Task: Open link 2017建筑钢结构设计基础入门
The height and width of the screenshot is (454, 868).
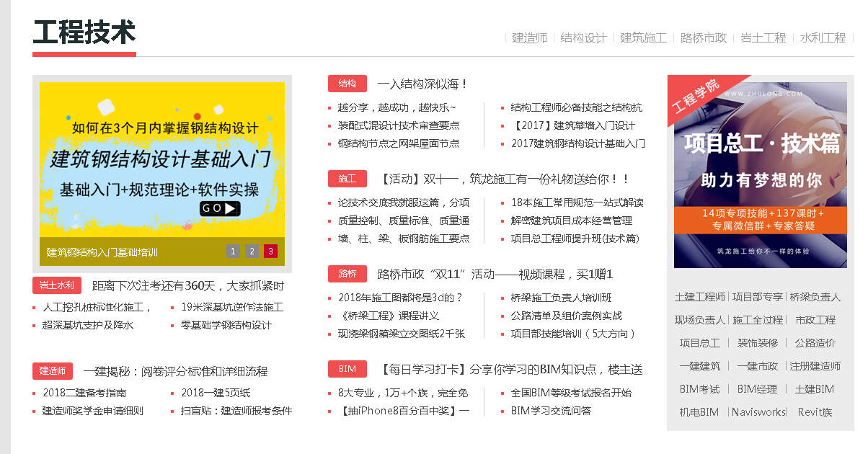Action: pyautogui.click(x=578, y=143)
